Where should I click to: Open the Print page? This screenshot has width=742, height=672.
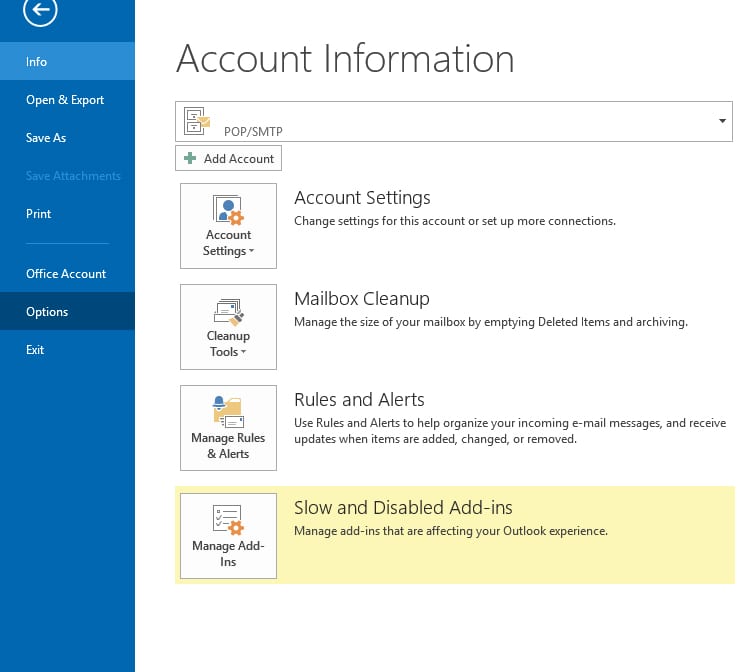tap(38, 214)
